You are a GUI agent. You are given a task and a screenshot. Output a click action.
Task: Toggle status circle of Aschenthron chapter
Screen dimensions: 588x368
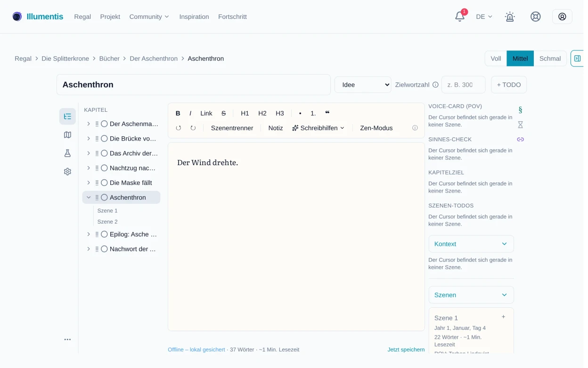pos(104,197)
